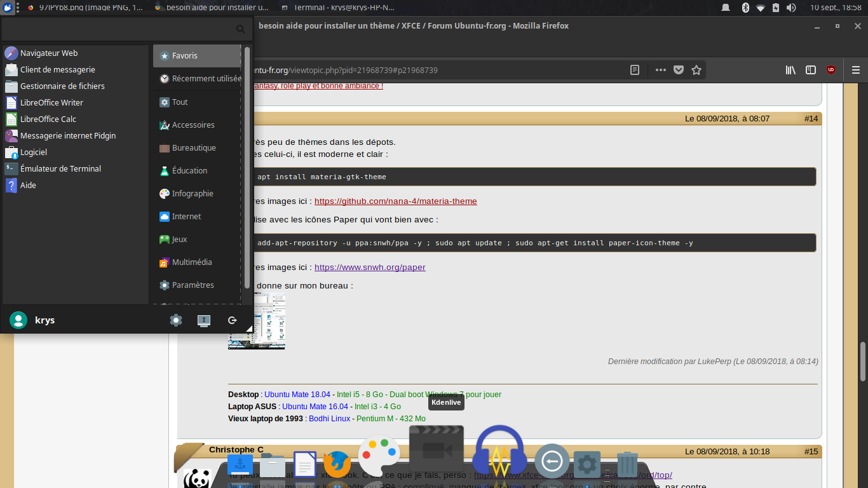
Task: Open post number #14 permalink
Action: (811, 119)
